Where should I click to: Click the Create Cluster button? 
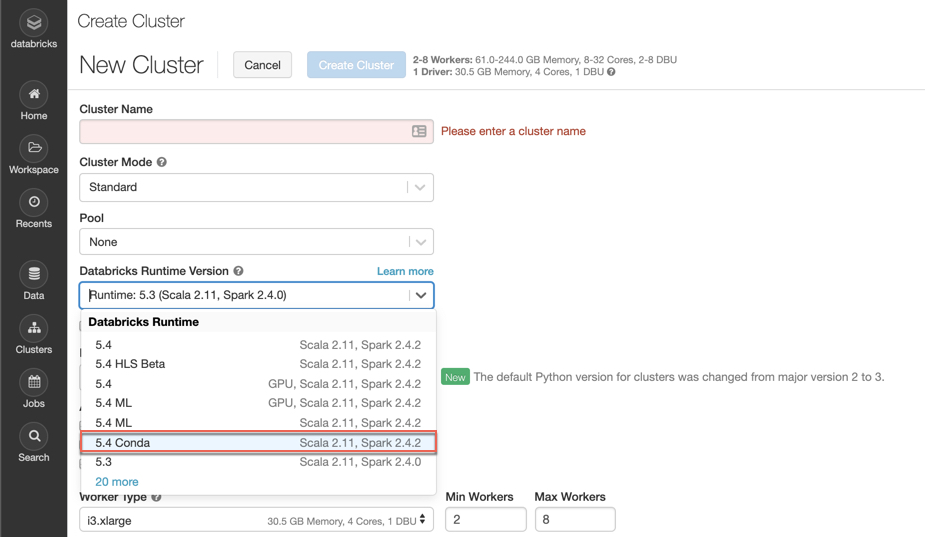tap(356, 65)
